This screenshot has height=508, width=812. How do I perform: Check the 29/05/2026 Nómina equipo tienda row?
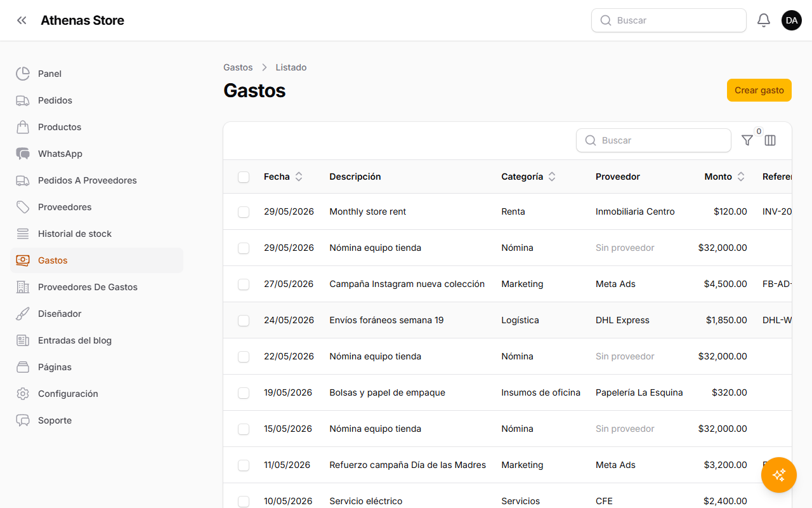244,248
